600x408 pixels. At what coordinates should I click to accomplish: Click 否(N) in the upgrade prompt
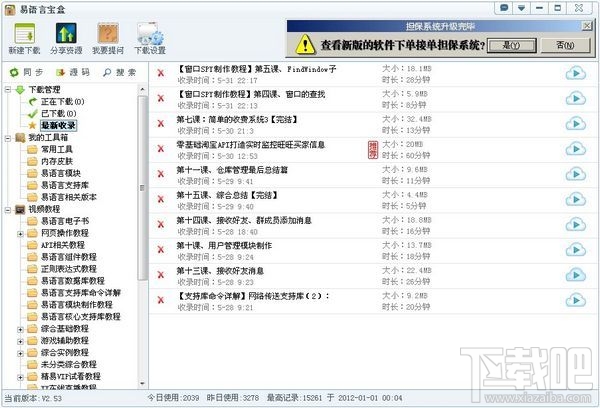(565, 46)
